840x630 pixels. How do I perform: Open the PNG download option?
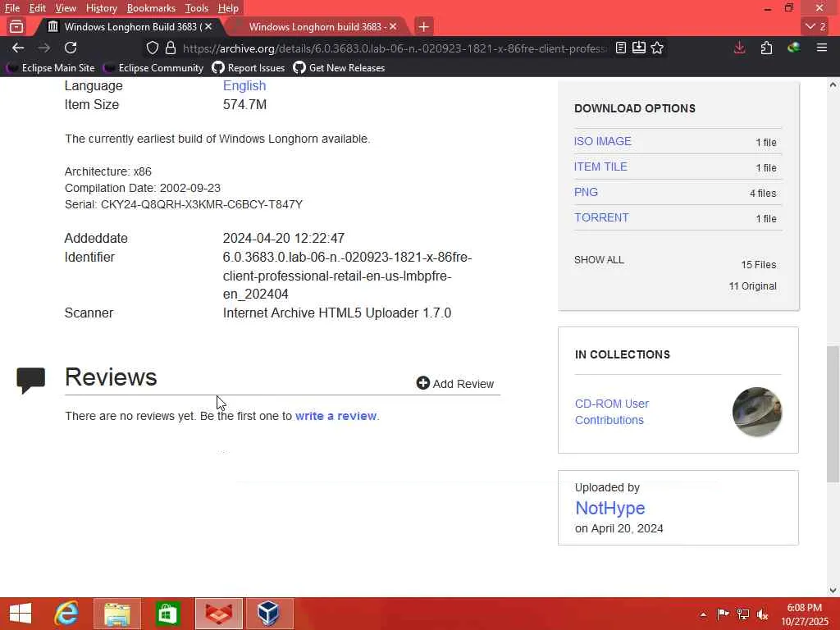(586, 192)
